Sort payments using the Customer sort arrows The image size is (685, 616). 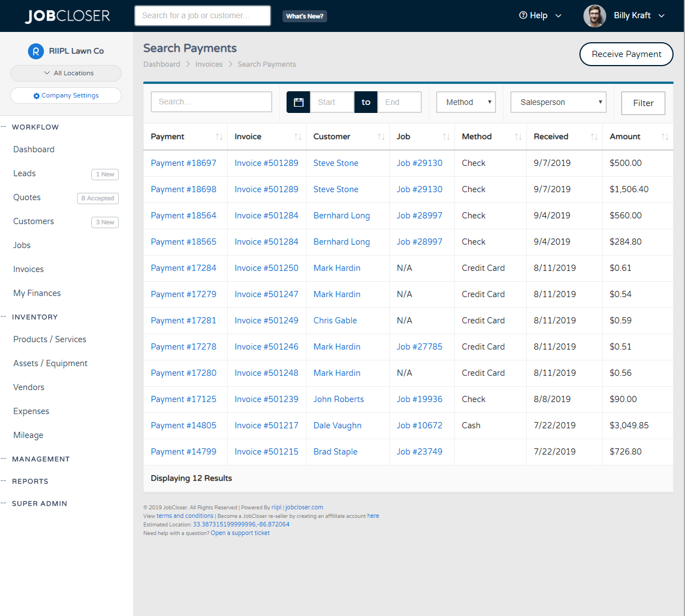(381, 136)
